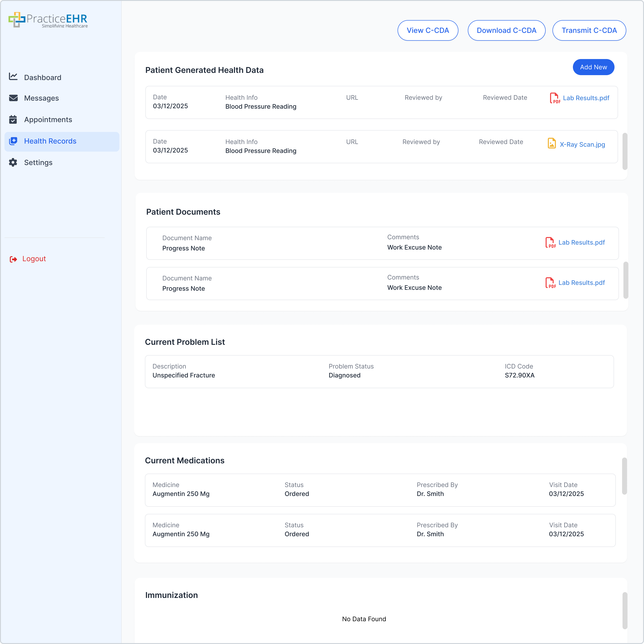Click the Dashboard chart icon
The height and width of the screenshot is (644, 644).
pyautogui.click(x=13, y=77)
